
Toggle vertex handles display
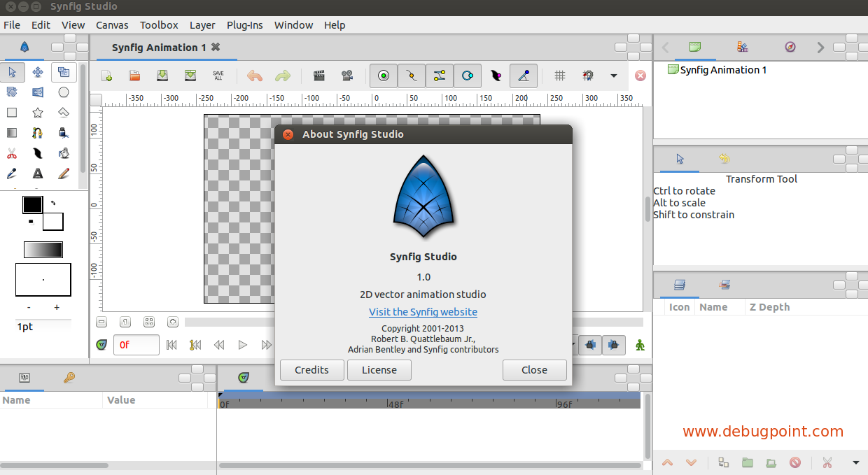click(x=412, y=76)
